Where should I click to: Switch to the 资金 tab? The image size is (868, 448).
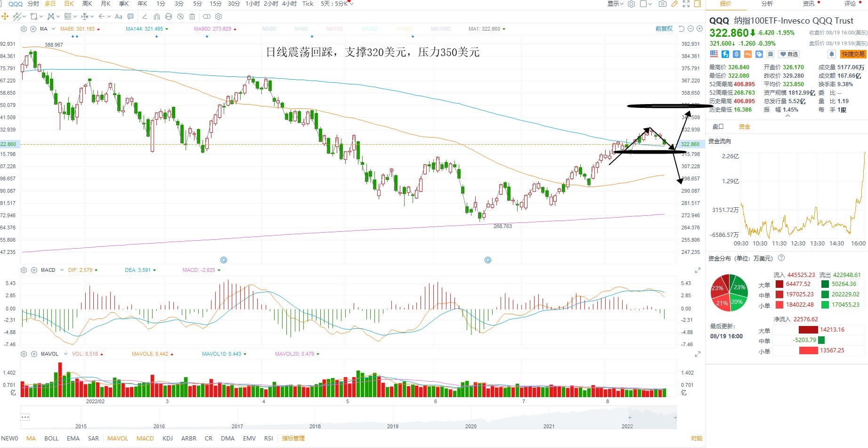point(744,127)
